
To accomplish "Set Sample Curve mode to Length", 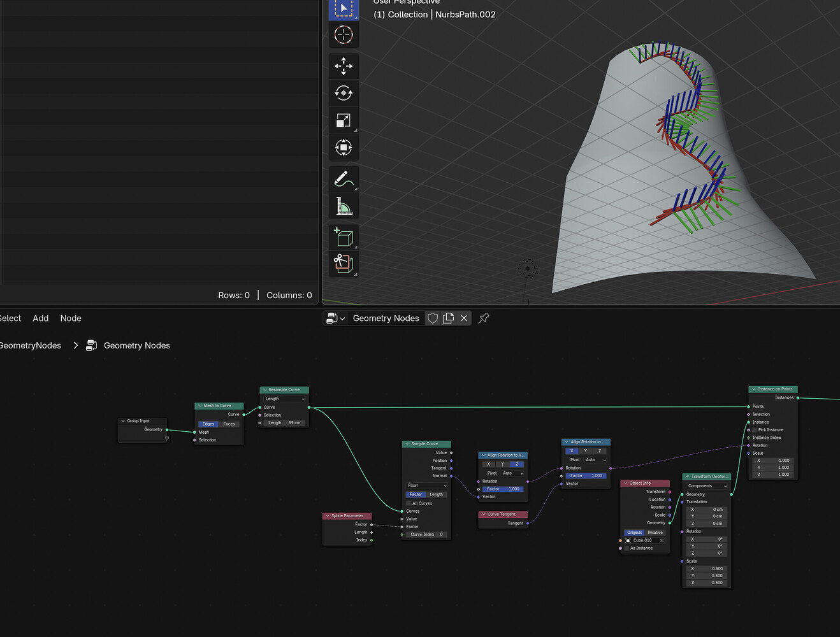I will [x=437, y=494].
